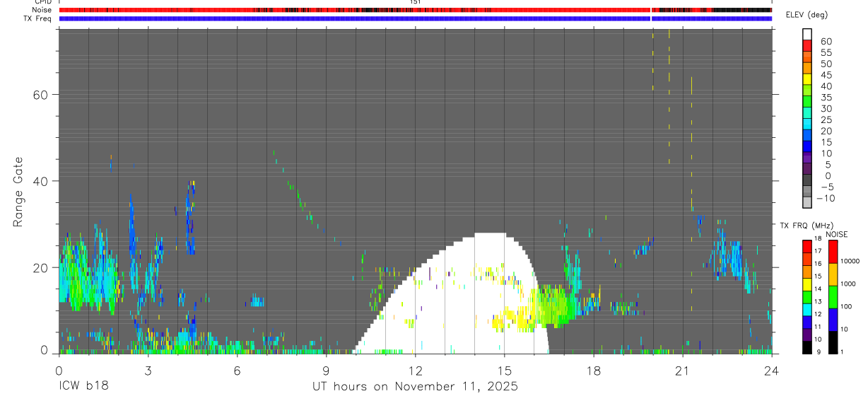Click the 'UT hours on November 11, 2025' axis title
Viewport: 868px width, 401px height.
pyautogui.click(x=416, y=387)
